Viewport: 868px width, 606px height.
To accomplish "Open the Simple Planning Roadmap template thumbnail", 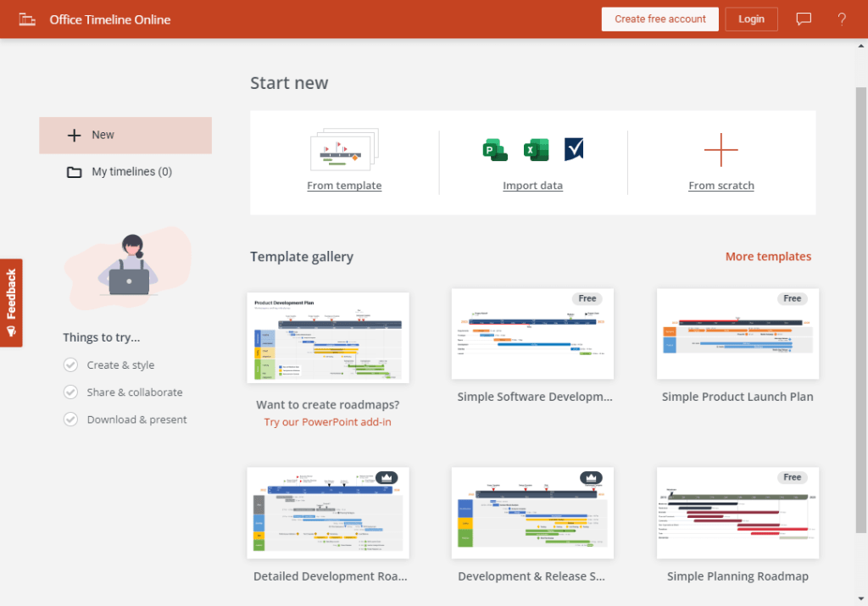I will (737, 513).
